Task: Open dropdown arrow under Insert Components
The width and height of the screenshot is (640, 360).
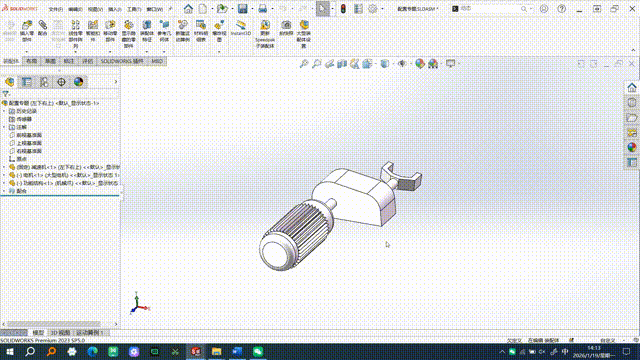Action: coord(27,52)
